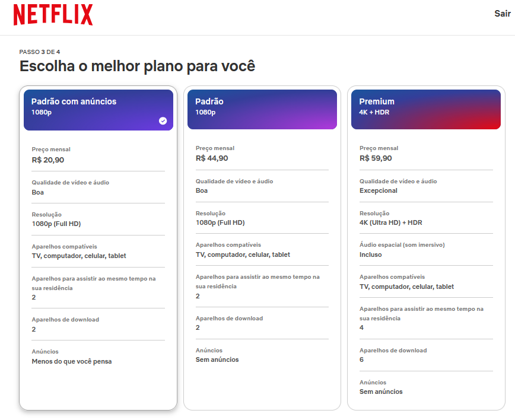
Task: Click the Padrão 1080p header banner
Action: (262, 110)
